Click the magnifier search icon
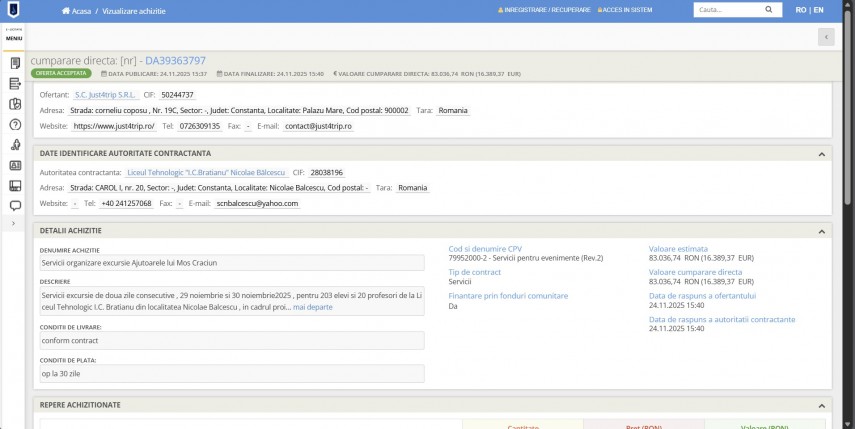 point(769,10)
